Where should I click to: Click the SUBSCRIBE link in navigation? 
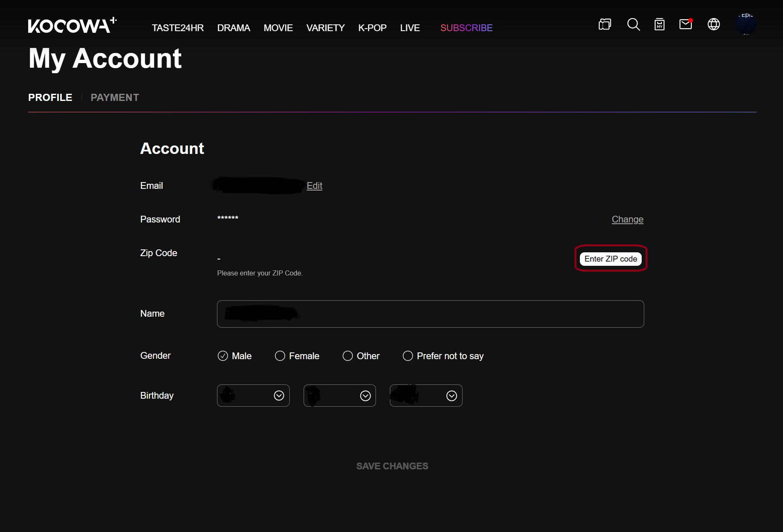[466, 28]
